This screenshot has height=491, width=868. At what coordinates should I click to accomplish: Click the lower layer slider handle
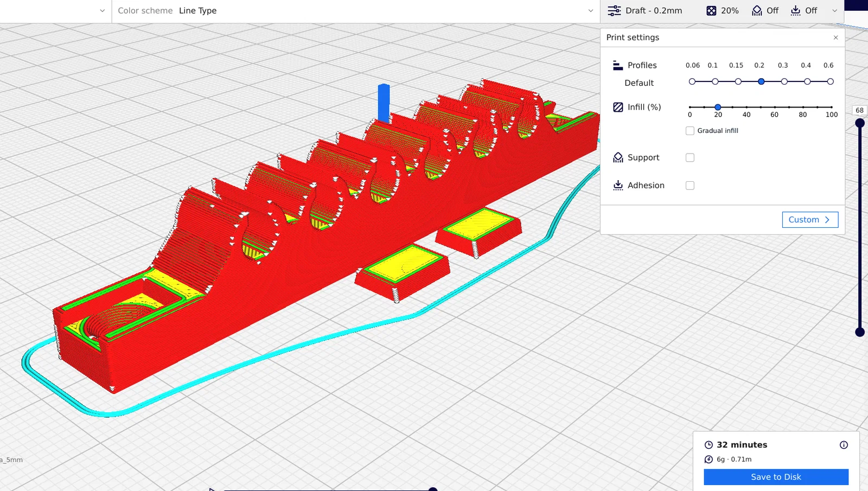860,332
